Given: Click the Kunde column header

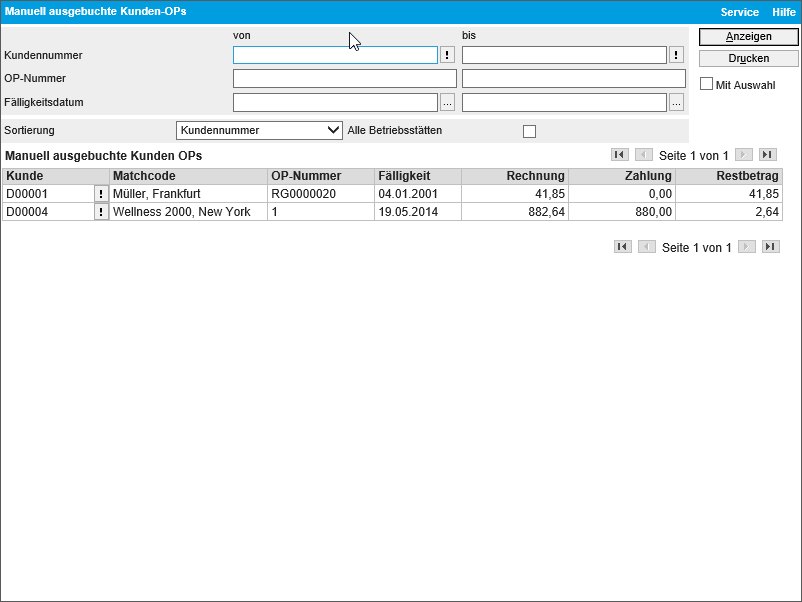Looking at the screenshot, I should tap(56, 176).
